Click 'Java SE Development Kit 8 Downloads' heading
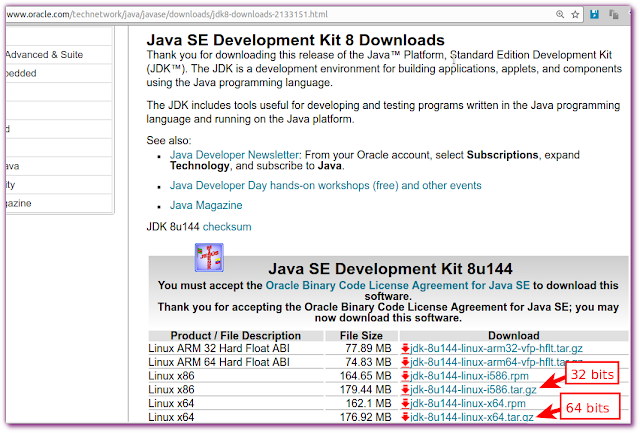 coord(296,40)
